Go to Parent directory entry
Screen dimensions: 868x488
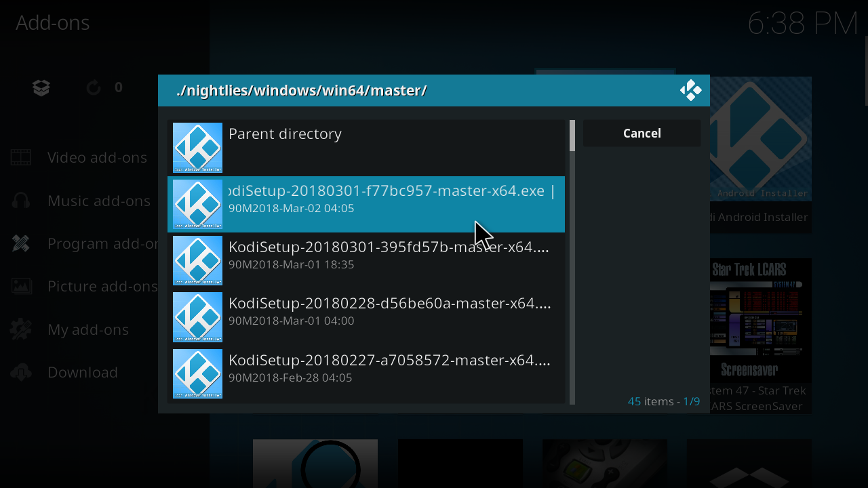click(x=366, y=148)
